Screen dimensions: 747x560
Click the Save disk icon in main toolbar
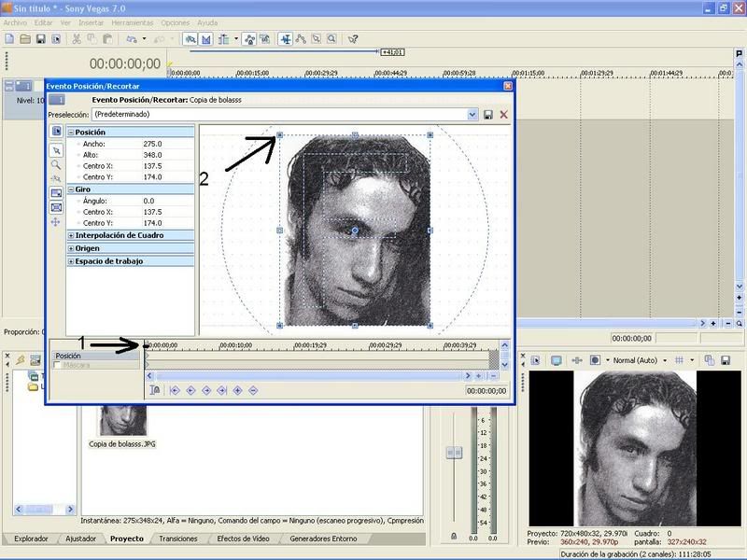(x=41, y=39)
